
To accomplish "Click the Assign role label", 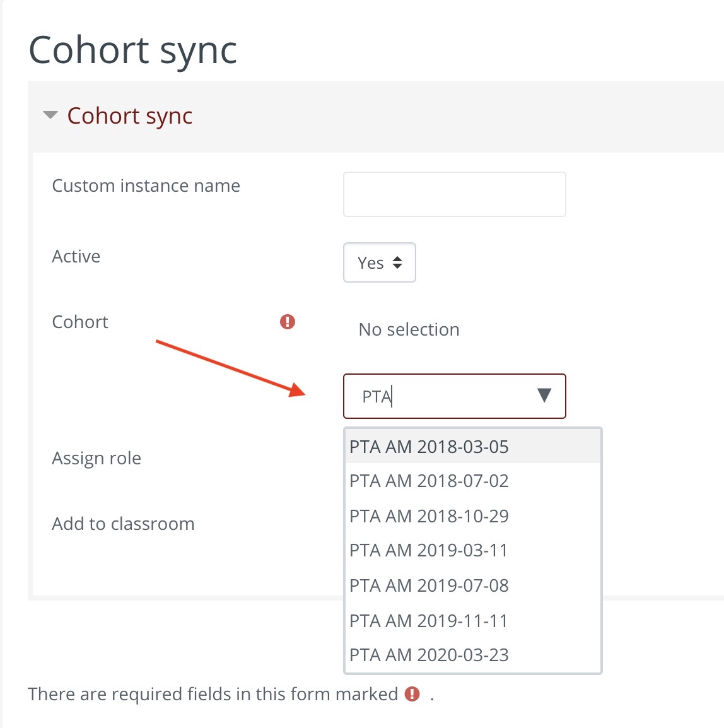I will coord(96,458).
